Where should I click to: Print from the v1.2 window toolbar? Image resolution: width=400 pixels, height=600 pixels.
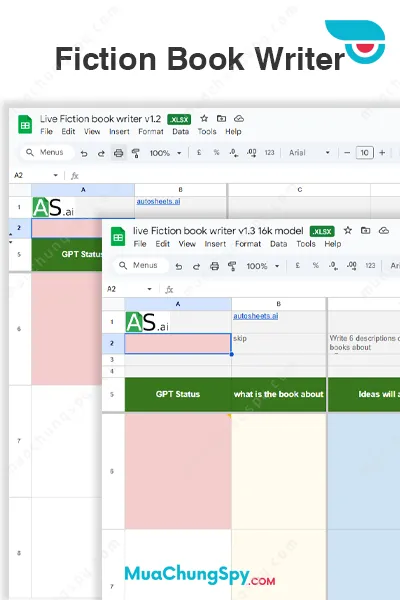(119, 153)
